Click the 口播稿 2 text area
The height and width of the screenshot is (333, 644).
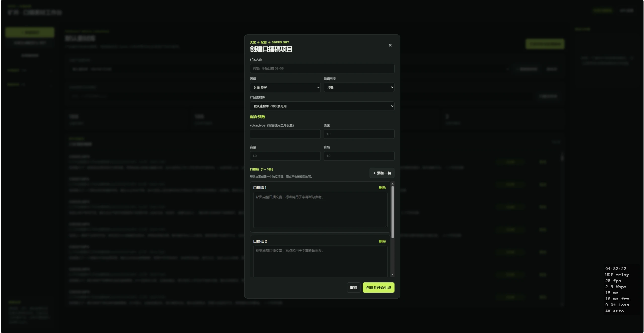point(320,262)
